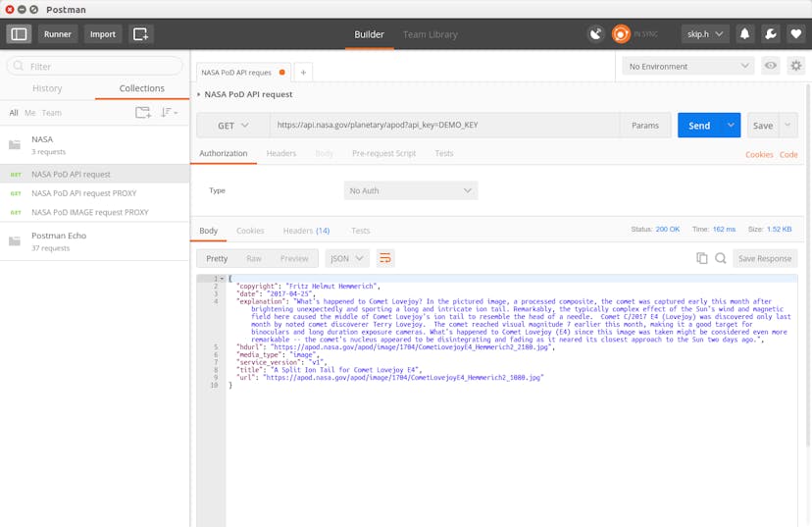The width and height of the screenshot is (812, 527).
Task: Toggle line wrap in response body
Action: (384, 258)
